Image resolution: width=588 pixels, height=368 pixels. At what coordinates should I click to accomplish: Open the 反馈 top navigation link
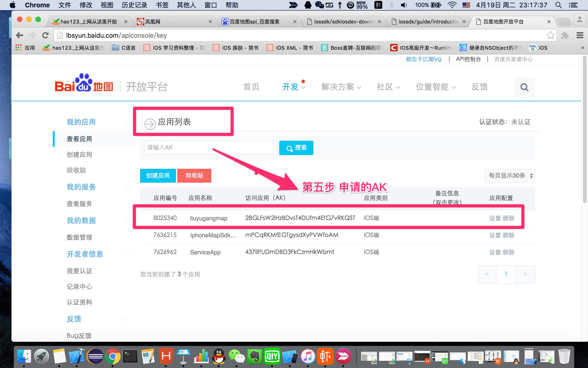click(479, 87)
